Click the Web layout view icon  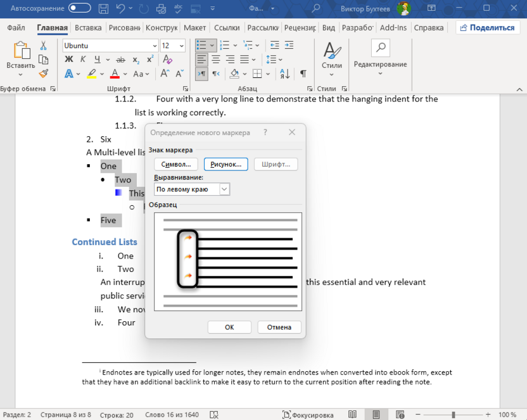(400, 415)
